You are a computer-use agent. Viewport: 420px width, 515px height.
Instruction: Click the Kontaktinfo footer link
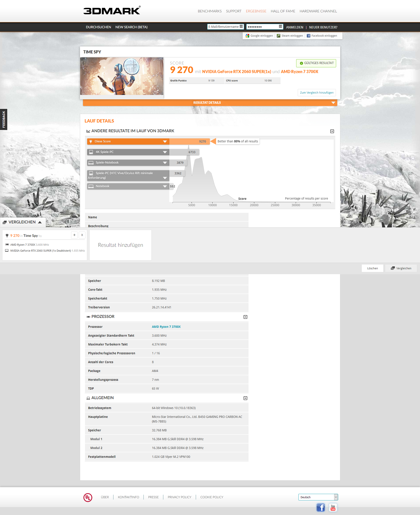tap(128, 497)
